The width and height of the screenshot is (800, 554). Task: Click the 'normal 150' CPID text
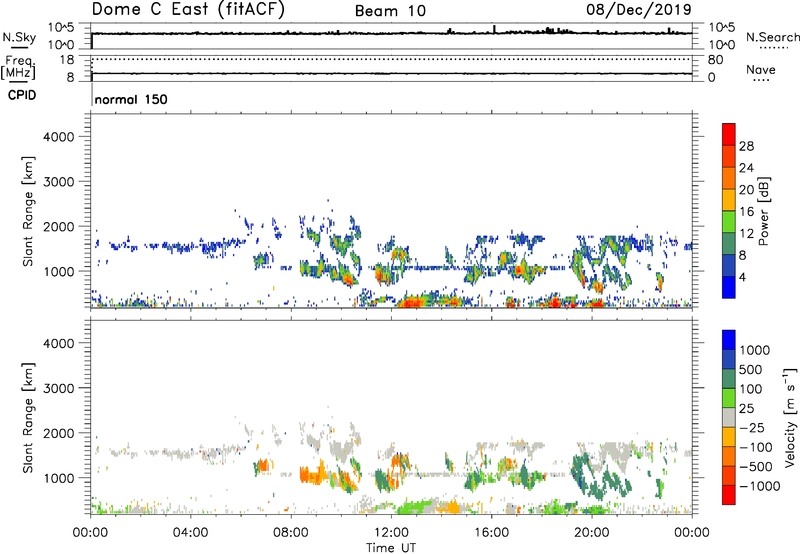(x=131, y=99)
